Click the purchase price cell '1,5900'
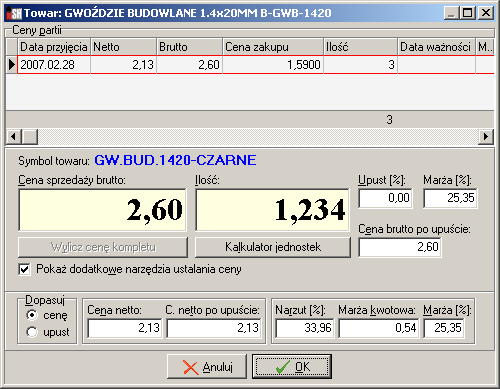Image resolution: width=500 pixels, height=389 pixels. pos(273,65)
